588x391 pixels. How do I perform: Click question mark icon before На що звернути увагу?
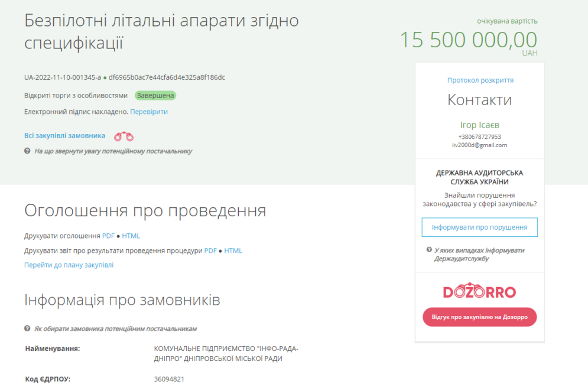click(27, 151)
